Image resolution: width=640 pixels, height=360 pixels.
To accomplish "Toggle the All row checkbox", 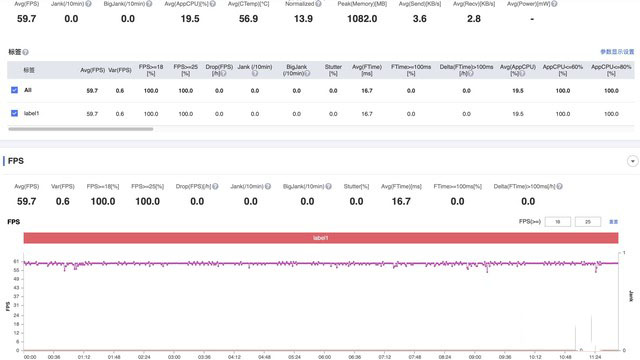I will 15,90.
